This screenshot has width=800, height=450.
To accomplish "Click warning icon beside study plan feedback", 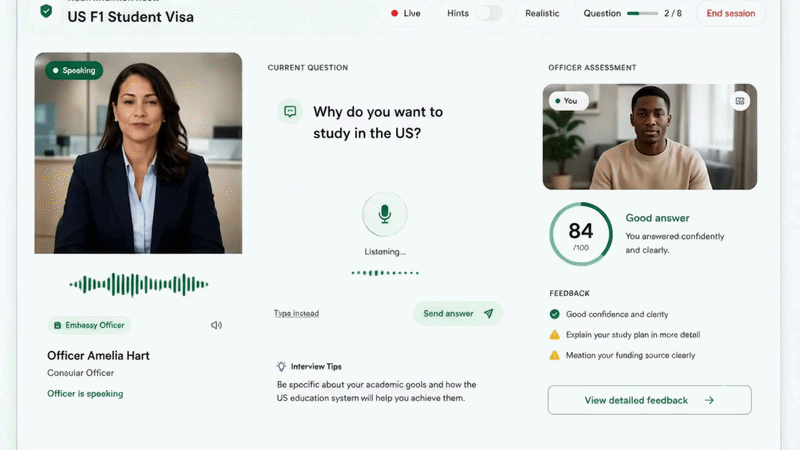I will pos(555,335).
